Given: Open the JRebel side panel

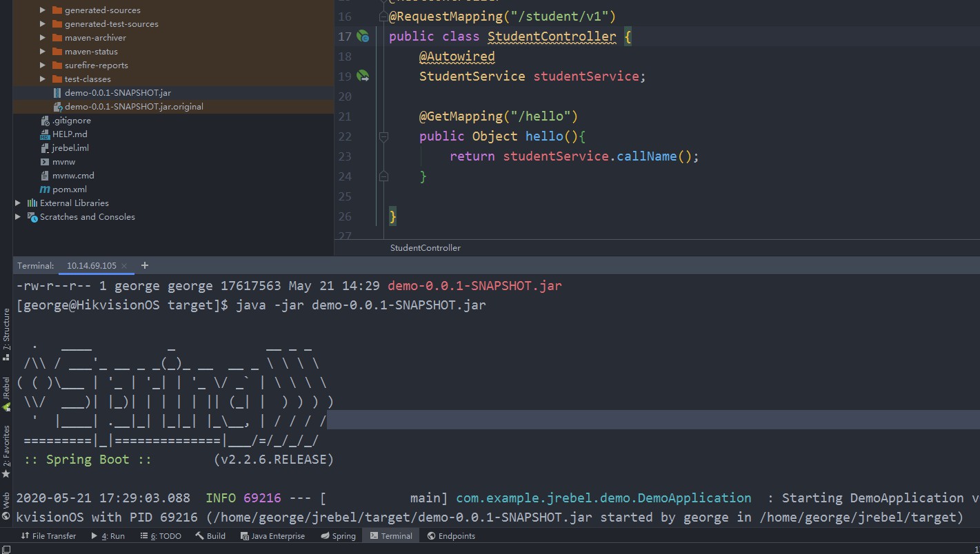Looking at the screenshot, I should pyautogui.click(x=6, y=393).
